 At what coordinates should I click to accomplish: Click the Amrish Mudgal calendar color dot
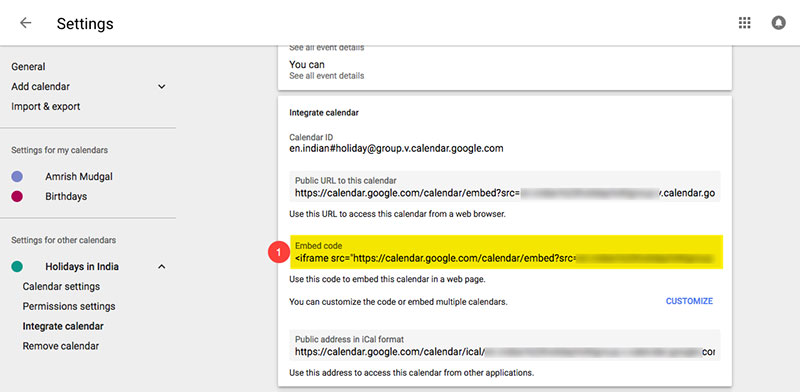tap(17, 177)
